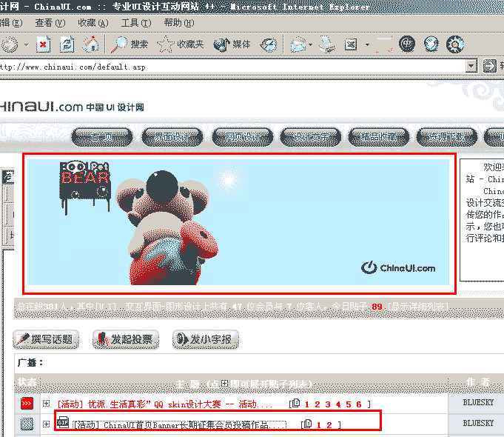This screenshot has width=504, height=437.
Task: Click the Go arrow button beside address bar
Action: point(489,66)
